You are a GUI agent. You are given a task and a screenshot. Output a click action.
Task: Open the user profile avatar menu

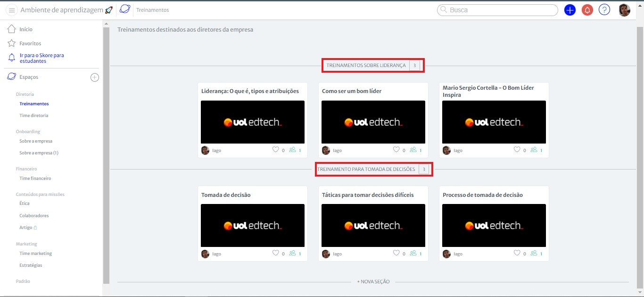coord(625,10)
